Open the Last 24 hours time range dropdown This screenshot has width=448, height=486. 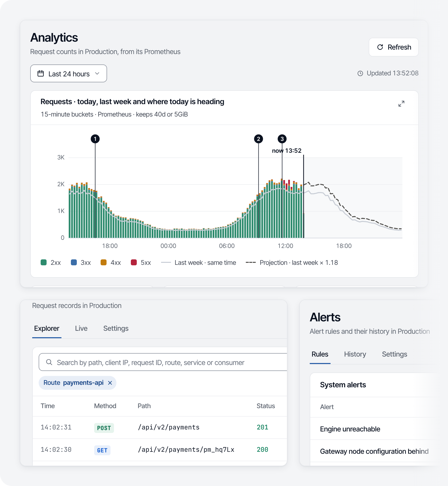(x=69, y=73)
